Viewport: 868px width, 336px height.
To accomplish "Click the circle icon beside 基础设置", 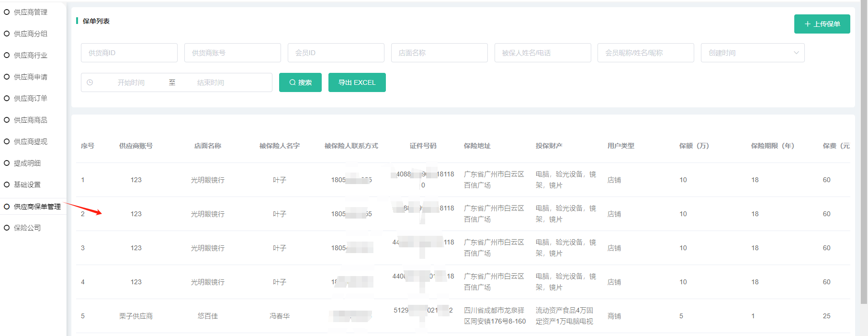I will (x=7, y=185).
